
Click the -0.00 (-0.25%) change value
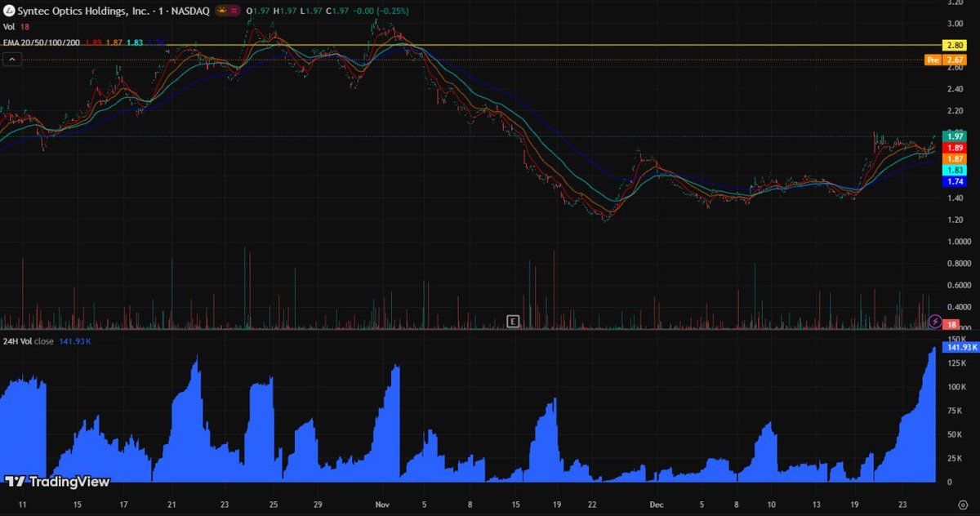click(381, 11)
